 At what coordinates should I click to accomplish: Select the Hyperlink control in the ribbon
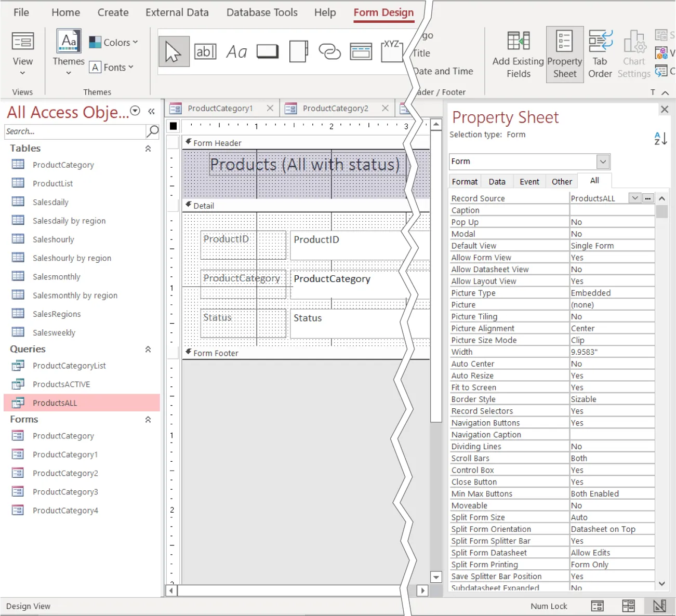tap(330, 51)
